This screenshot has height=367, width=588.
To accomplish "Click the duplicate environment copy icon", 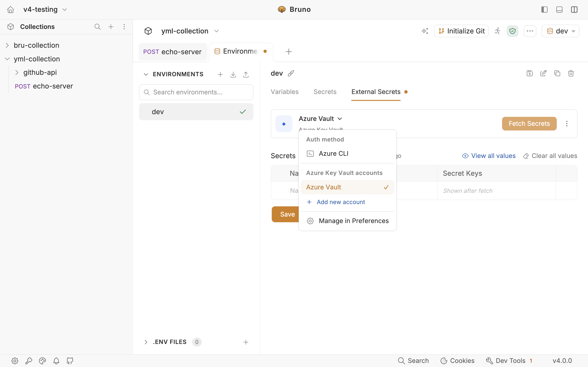I will 557,73.
